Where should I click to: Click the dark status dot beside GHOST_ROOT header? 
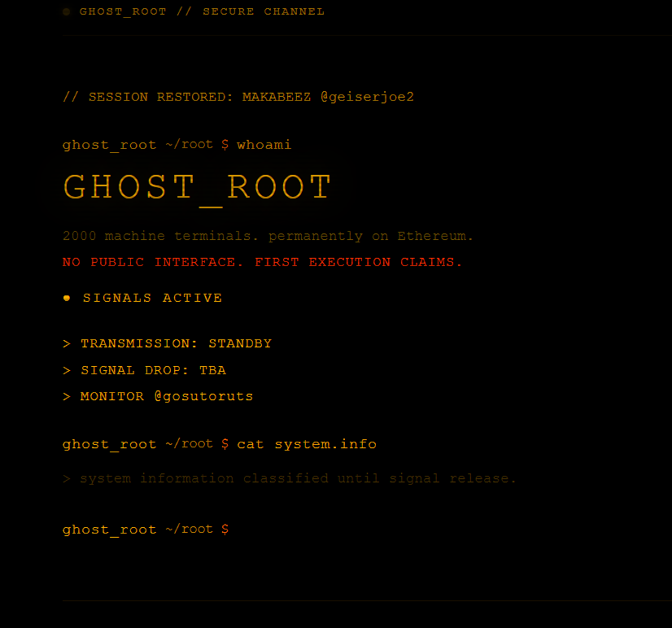67,11
